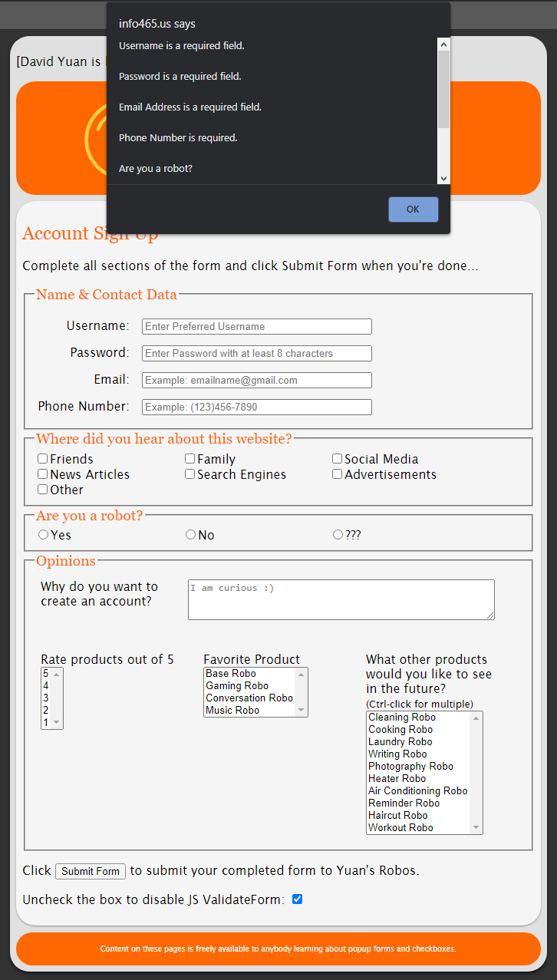The height and width of the screenshot is (980, 557).
Task: Focus the Username input field
Action: click(257, 326)
